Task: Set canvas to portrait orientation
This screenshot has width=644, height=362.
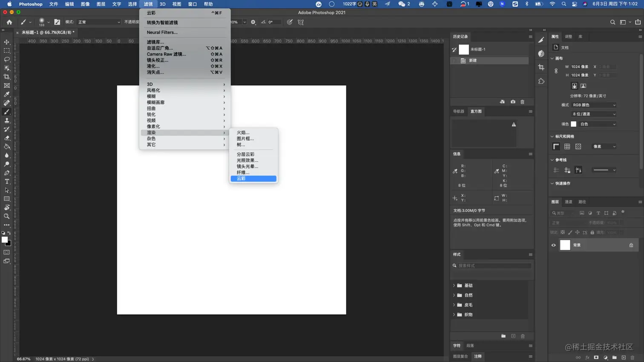Action: point(574,86)
